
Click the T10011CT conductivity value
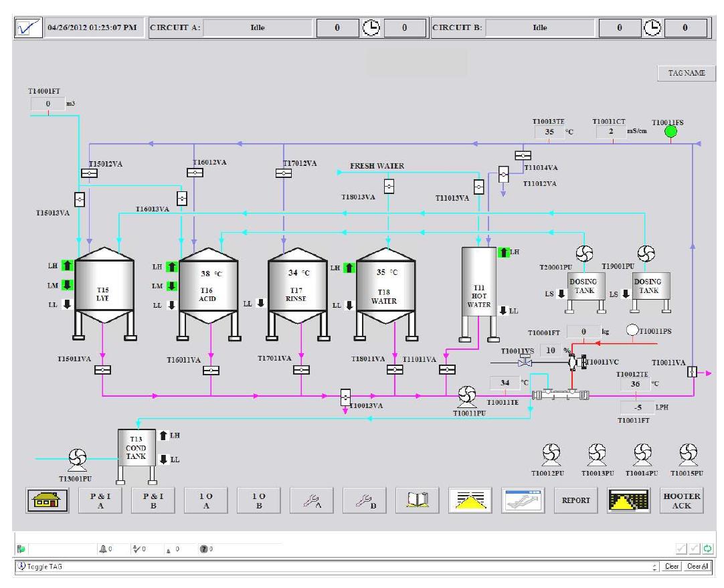[611, 132]
